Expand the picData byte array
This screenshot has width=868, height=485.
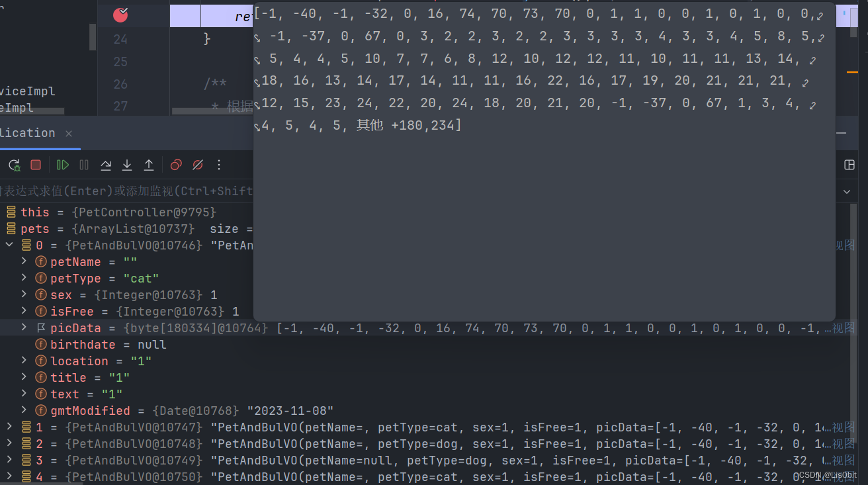click(x=24, y=328)
